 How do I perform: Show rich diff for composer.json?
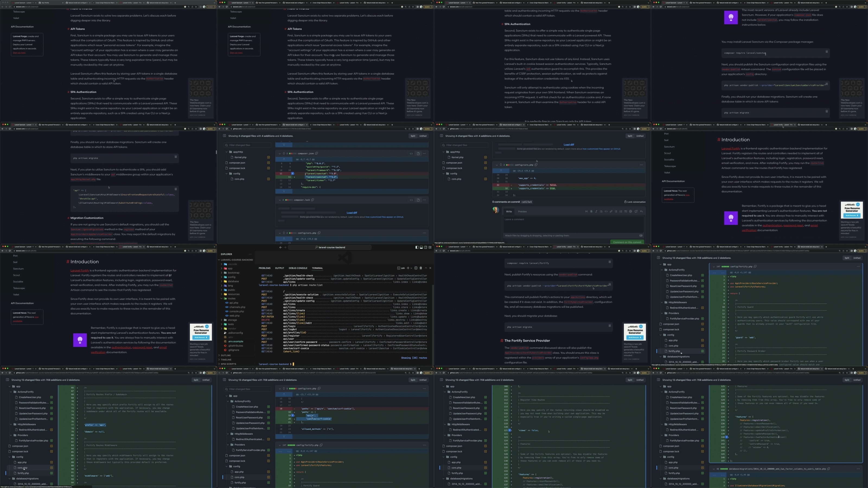tap(418, 153)
